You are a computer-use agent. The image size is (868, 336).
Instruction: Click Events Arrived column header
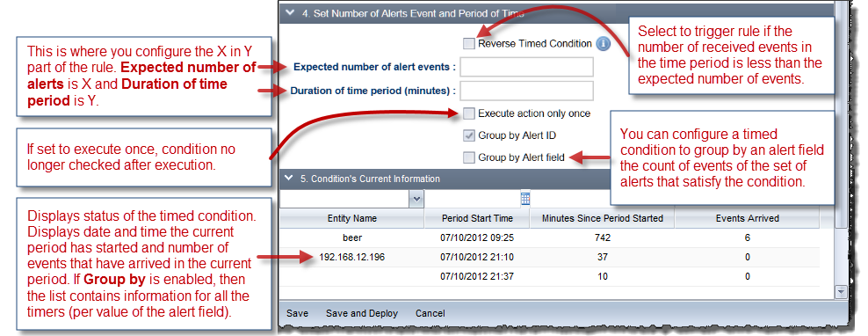[748, 218]
